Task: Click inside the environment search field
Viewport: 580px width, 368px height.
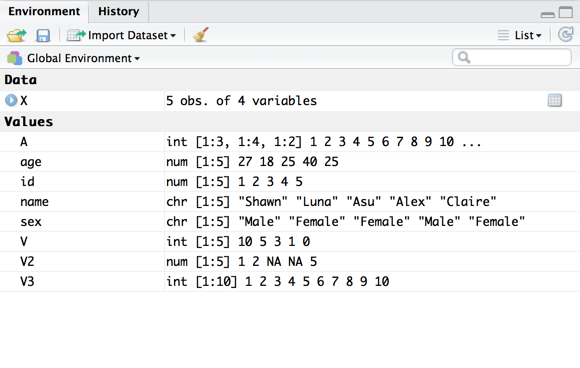Action: pyautogui.click(x=512, y=57)
